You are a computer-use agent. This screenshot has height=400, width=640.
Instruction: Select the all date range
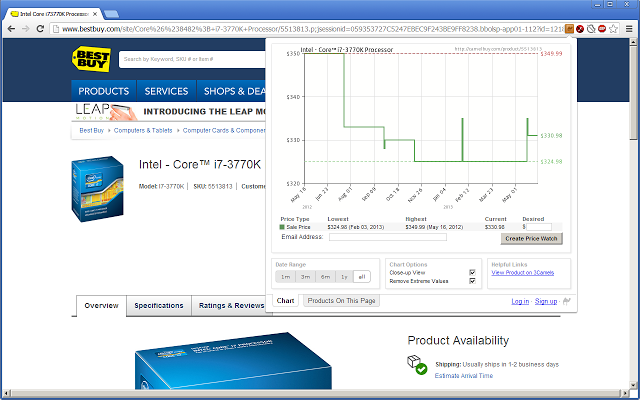pos(362,277)
